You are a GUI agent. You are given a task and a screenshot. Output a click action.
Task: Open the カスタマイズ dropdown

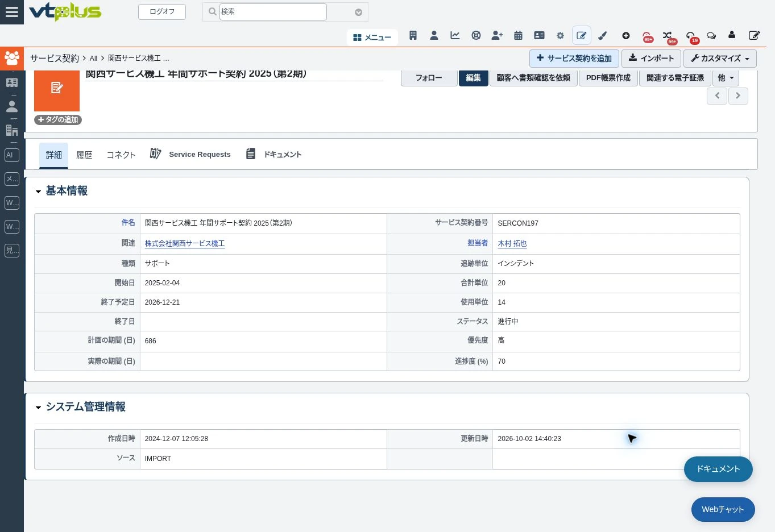click(720, 59)
